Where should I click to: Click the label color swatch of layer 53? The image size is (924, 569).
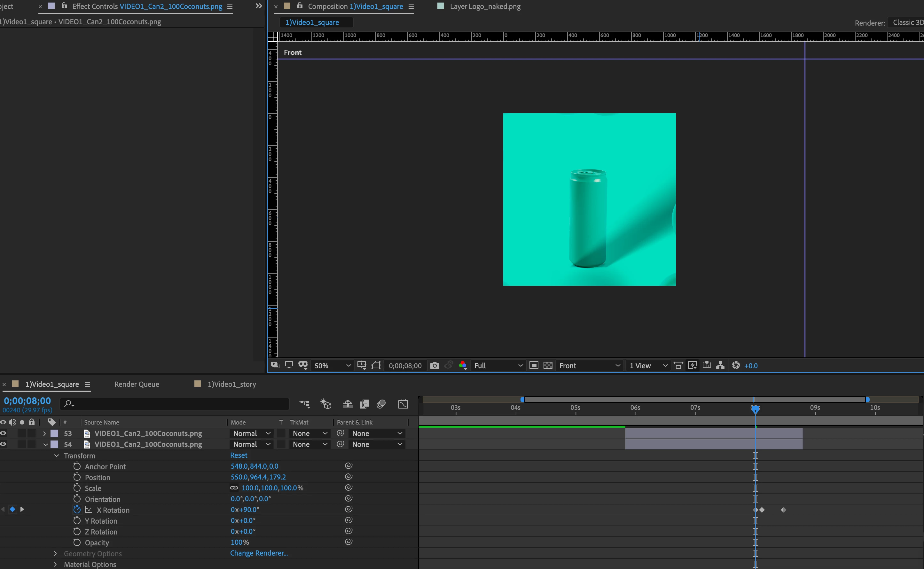click(x=55, y=433)
